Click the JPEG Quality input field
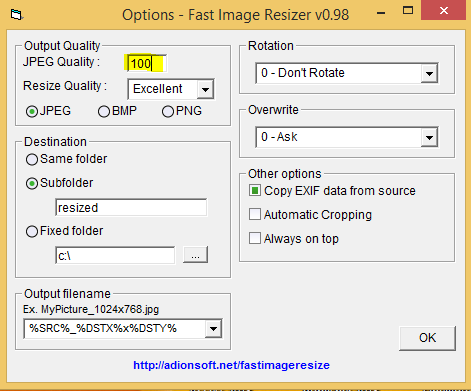The width and height of the screenshot is (471, 391). pos(147,63)
